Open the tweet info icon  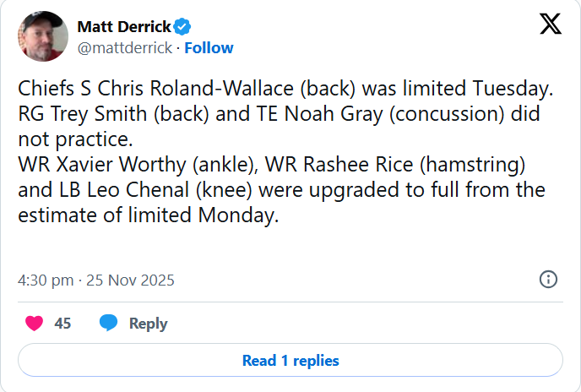click(547, 280)
